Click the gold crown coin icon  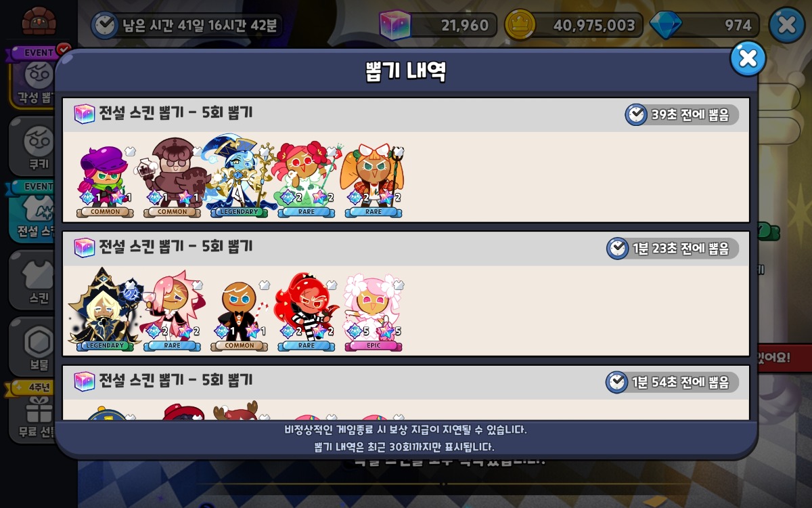pos(520,25)
